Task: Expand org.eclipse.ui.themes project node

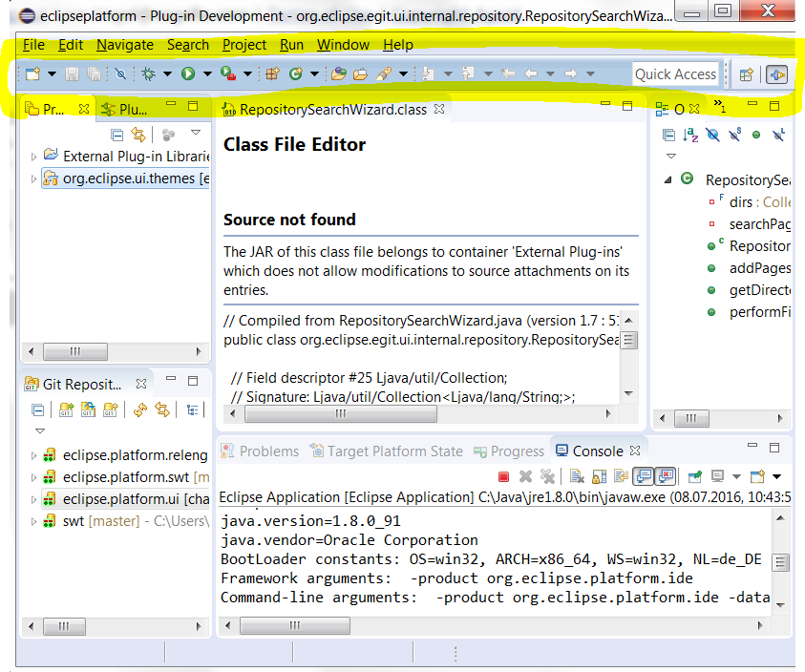Action: (x=33, y=178)
